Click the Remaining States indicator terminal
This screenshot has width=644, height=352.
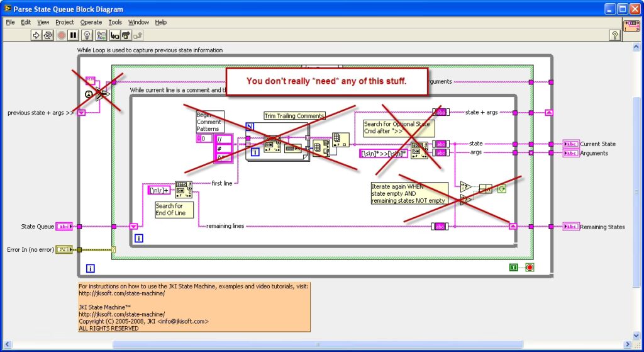tap(571, 227)
